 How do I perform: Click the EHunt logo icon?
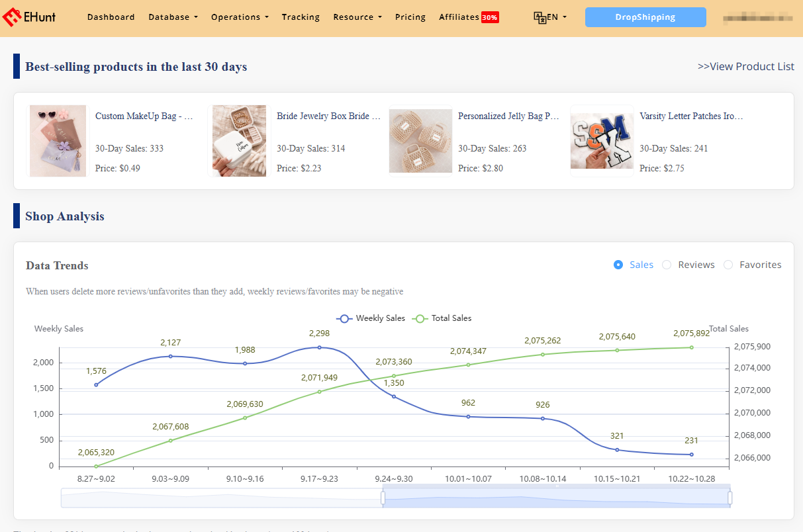click(11, 17)
